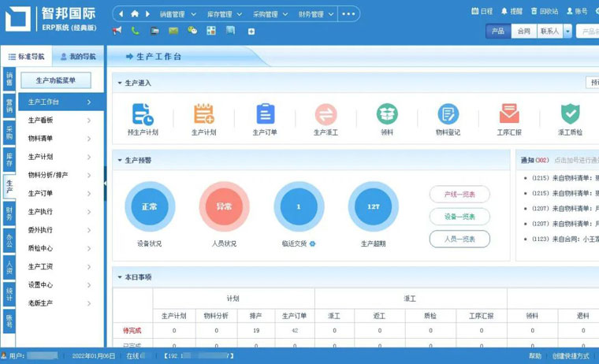599x364 pixels.
Task: Open the 预生产计划 icon
Action: point(143,115)
